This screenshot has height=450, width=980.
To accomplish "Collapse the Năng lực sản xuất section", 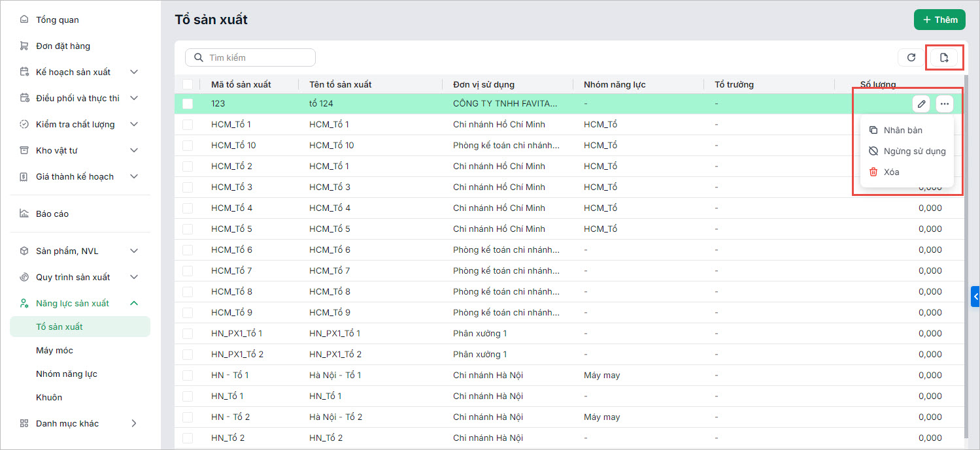I will [134, 303].
